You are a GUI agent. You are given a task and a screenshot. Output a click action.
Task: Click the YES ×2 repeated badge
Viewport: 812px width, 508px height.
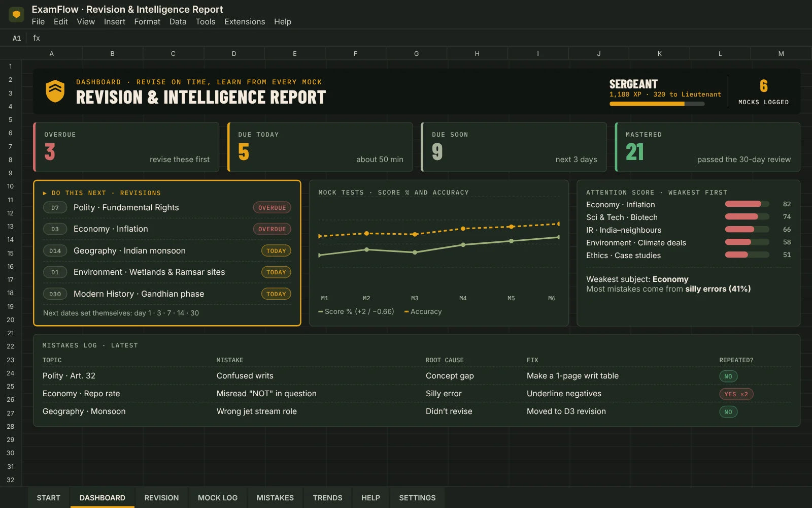[x=736, y=394]
